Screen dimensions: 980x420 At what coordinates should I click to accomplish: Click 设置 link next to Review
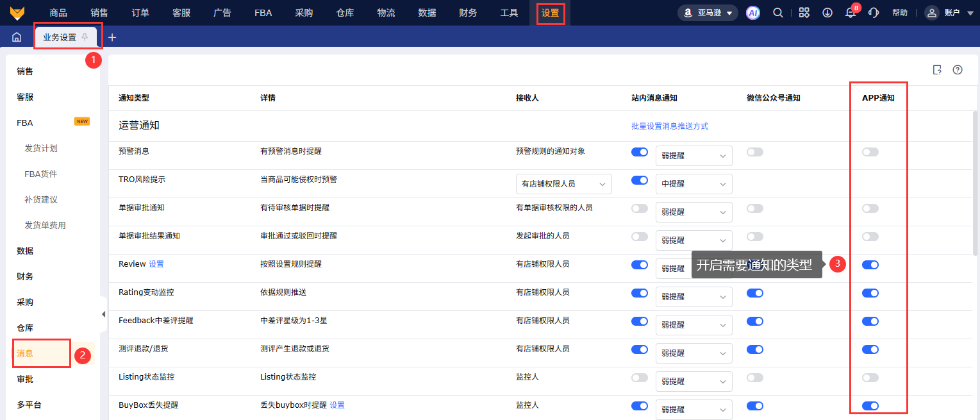pyautogui.click(x=156, y=264)
